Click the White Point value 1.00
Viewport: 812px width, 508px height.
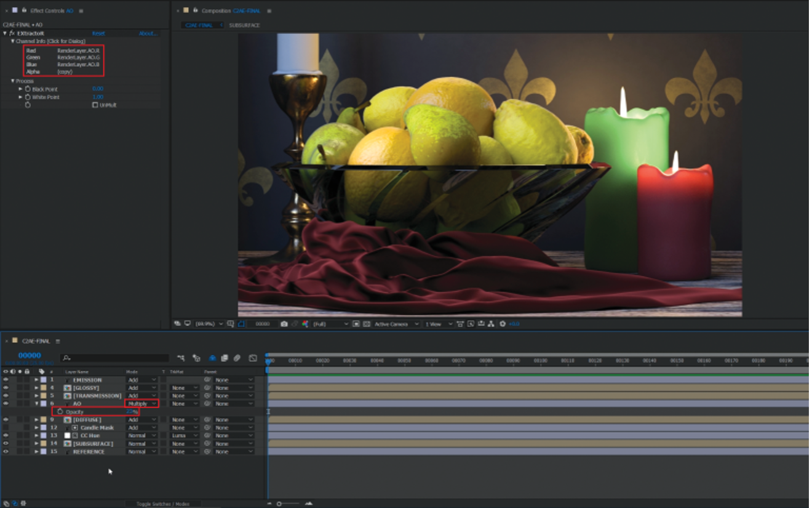click(97, 97)
